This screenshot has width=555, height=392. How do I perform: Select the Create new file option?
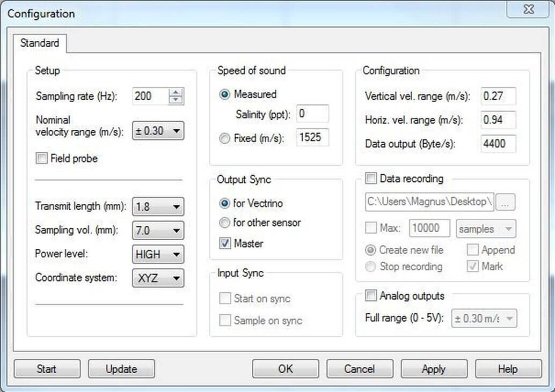[x=370, y=250]
